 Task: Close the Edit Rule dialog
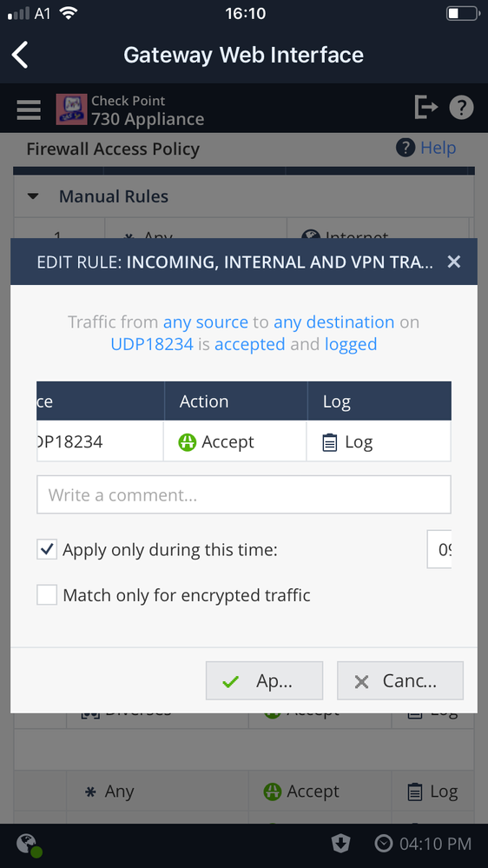click(453, 262)
